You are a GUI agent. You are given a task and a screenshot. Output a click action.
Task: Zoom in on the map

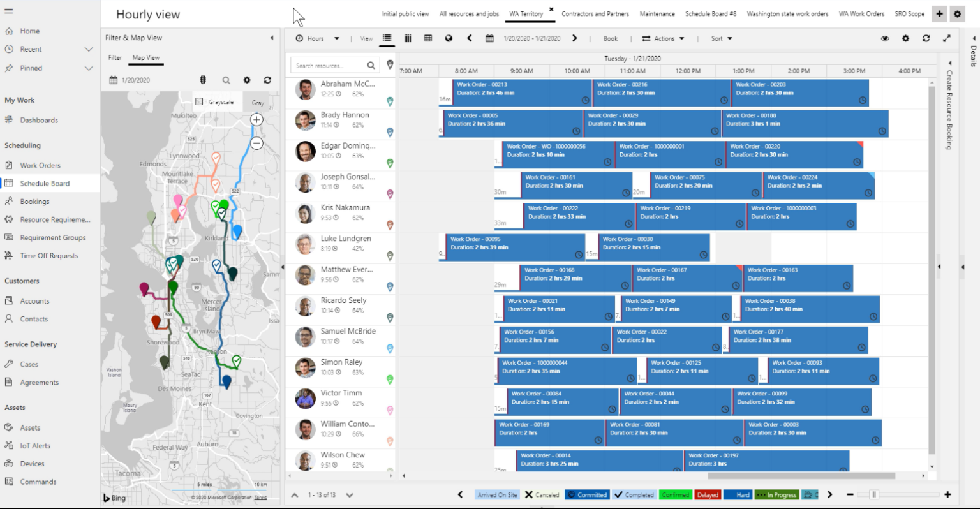click(256, 119)
